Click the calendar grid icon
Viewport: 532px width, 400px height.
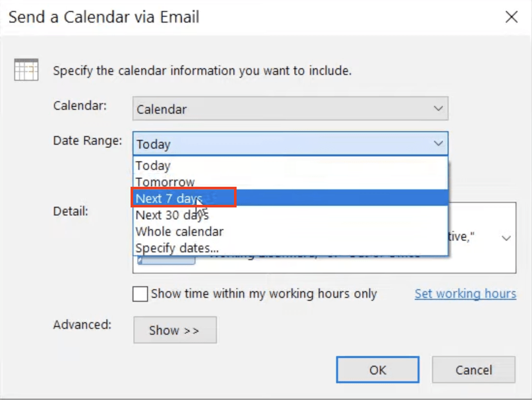(x=26, y=70)
